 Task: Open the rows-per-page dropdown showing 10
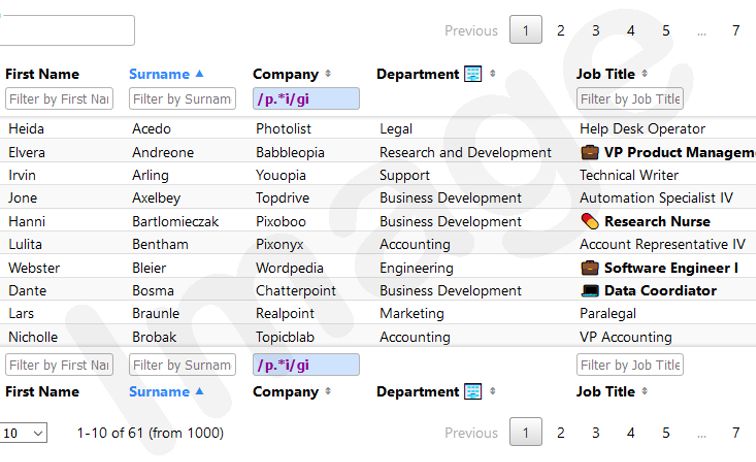click(x=24, y=433)
